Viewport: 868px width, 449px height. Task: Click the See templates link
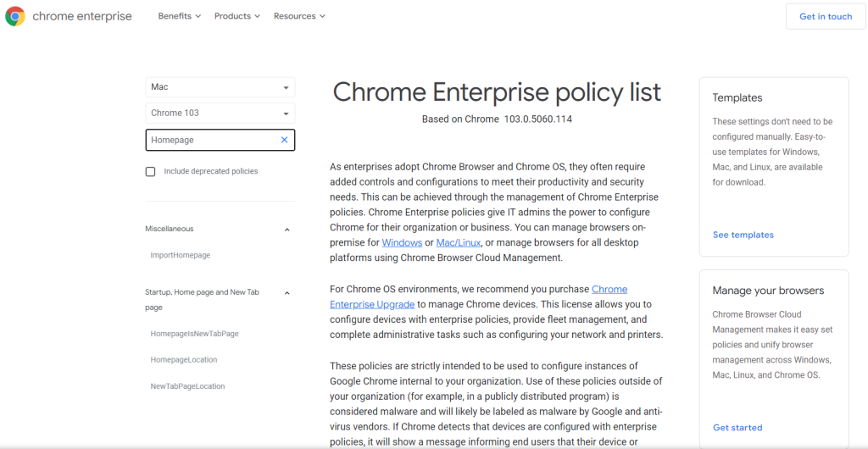pos(743,235)
